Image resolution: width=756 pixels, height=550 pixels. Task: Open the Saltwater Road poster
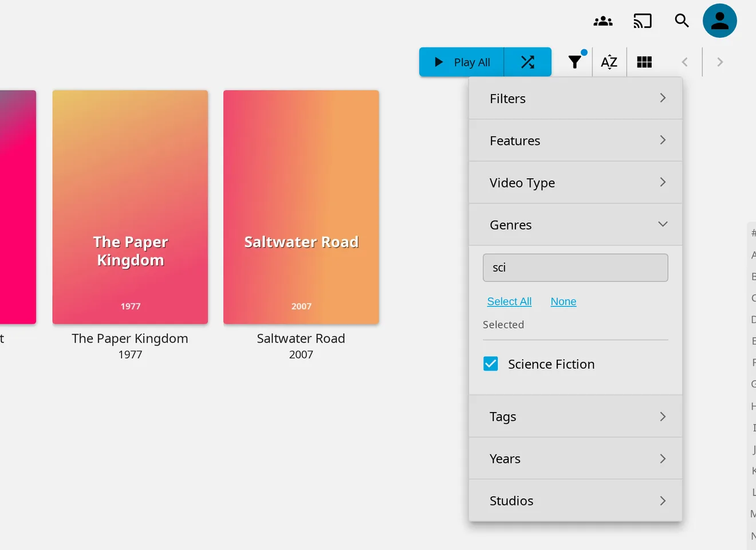coord(301,207)
